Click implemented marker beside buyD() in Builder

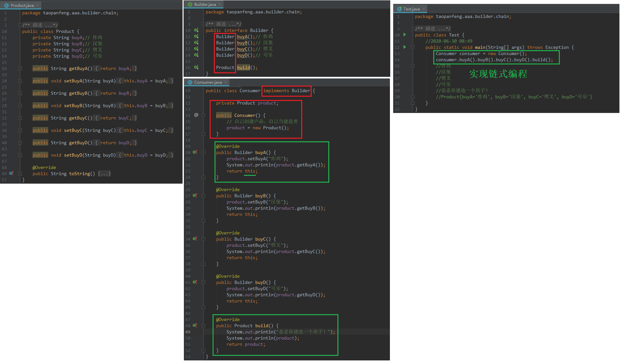[x=196, y=55]
